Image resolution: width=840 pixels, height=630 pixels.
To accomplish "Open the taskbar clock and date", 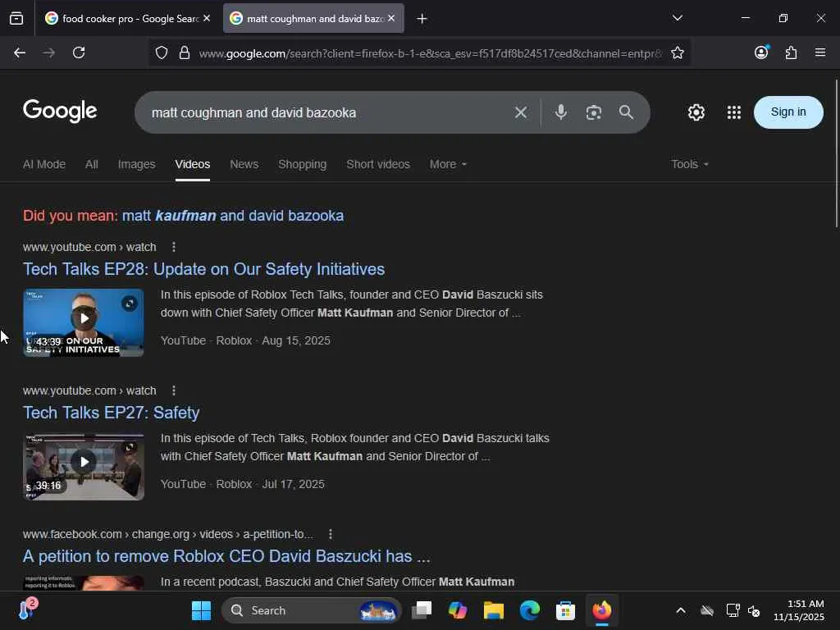I will 799,610.
